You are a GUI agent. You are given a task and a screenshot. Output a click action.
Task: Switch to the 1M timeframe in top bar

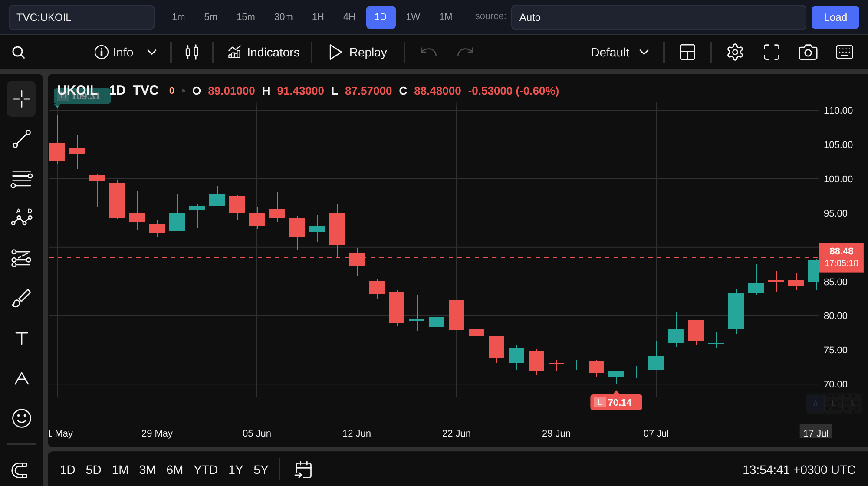click(x=446, y=17)
